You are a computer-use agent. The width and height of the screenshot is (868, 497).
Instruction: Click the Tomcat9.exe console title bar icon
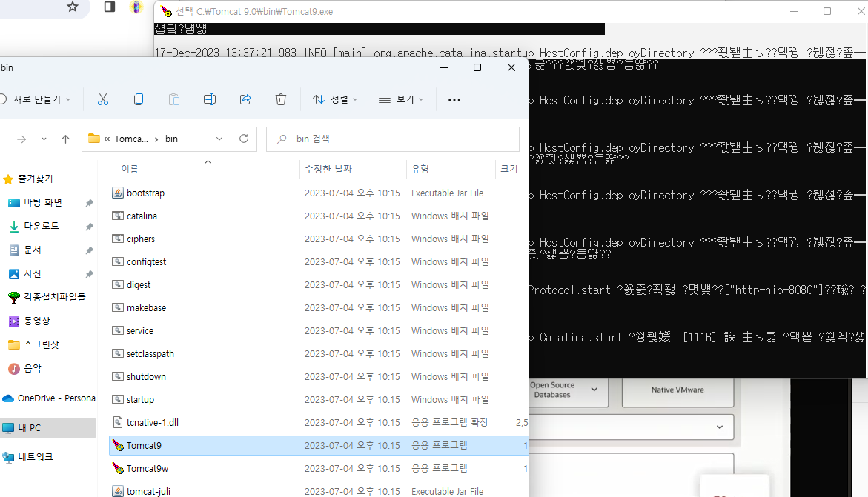pos(165,11)
